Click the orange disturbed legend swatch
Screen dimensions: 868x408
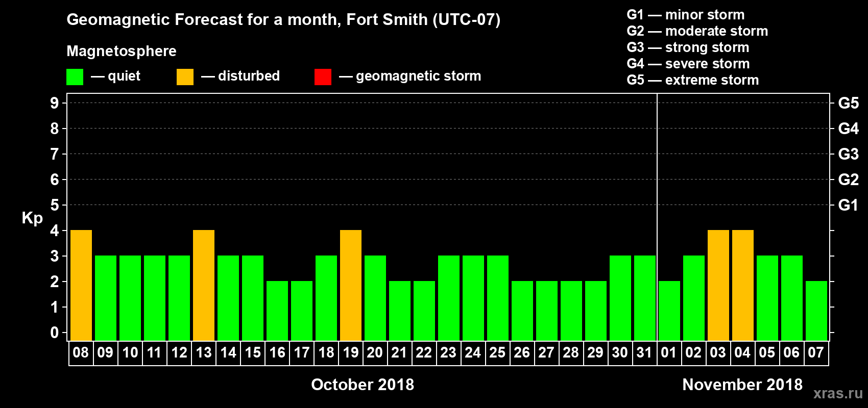tap(185, 77)
